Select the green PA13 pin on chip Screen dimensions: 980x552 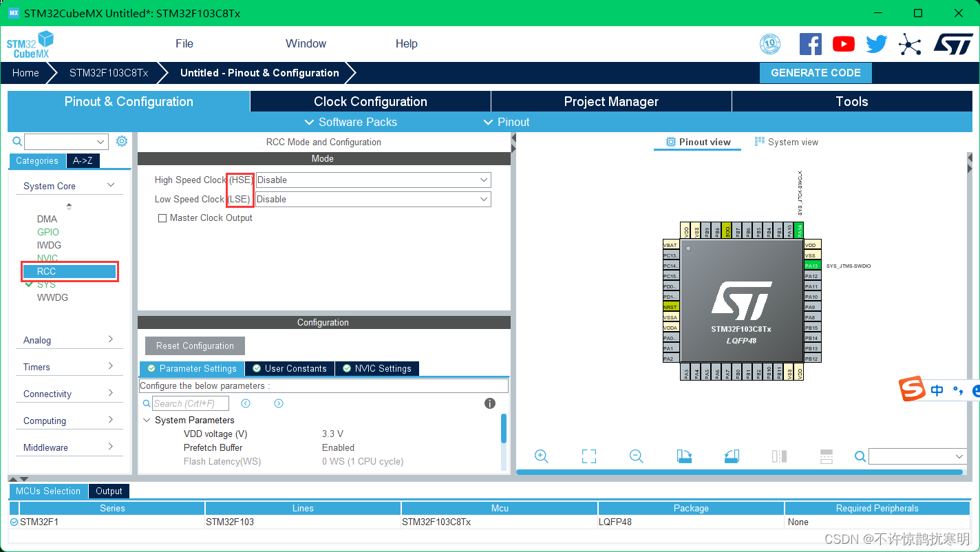click(812, 266)
